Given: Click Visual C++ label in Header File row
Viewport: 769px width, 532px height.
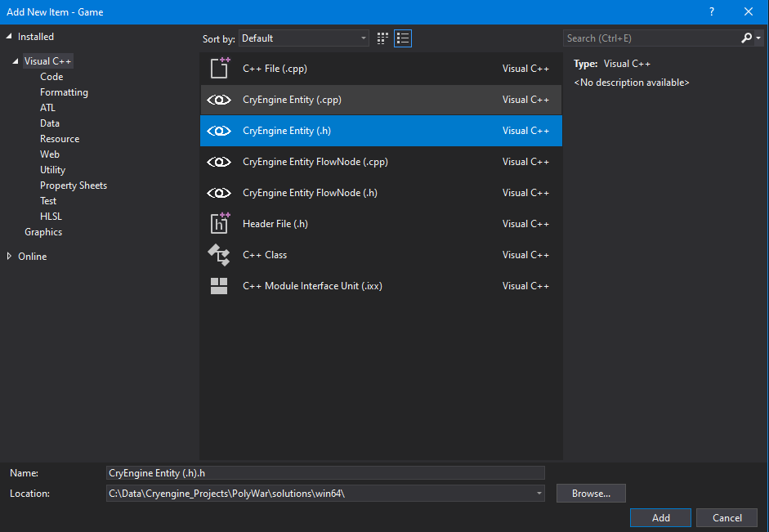Looking at the screenshot, I should coord(525,224).
